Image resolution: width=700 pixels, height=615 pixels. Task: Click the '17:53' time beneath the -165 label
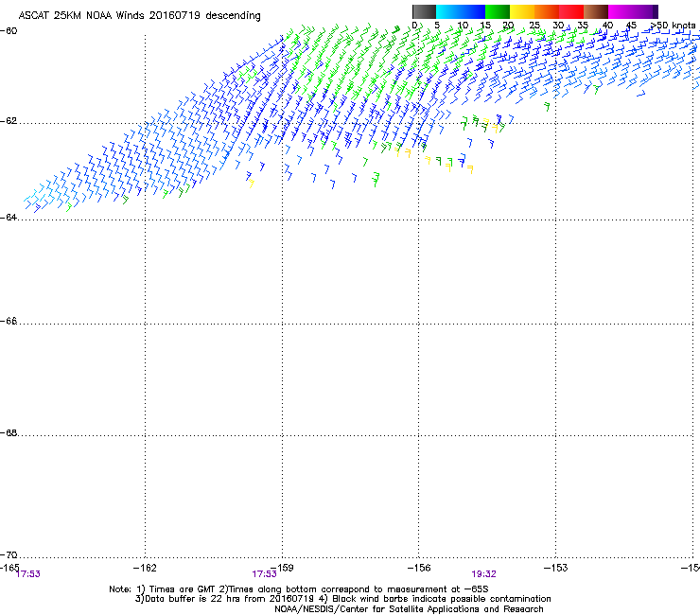click(x=27, y=574)
